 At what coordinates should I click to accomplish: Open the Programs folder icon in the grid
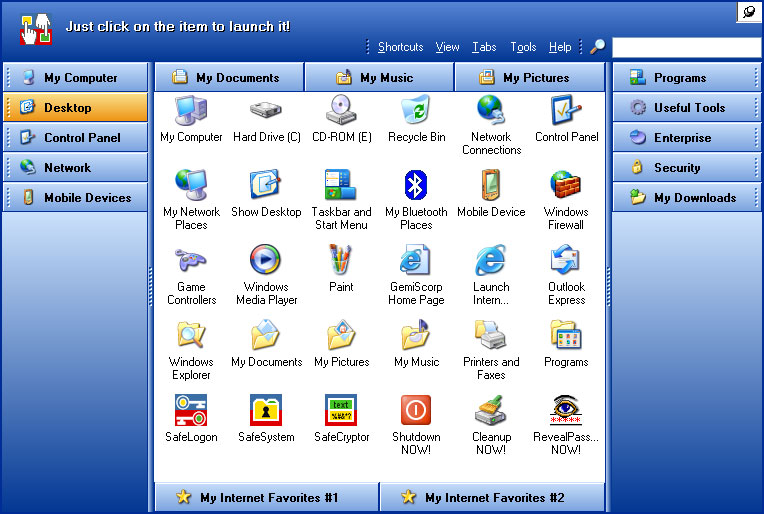(x=566, y=335)
